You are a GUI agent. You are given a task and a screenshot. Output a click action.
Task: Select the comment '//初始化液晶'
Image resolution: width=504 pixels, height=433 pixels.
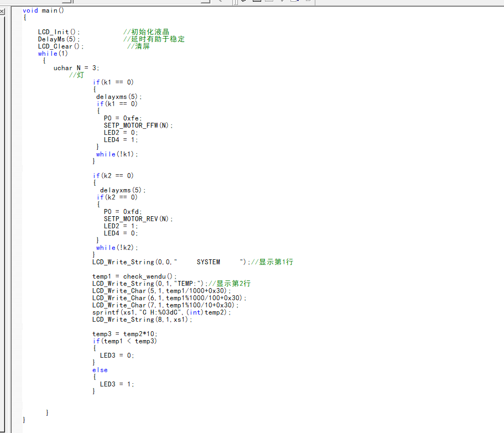pyautogui.click(x=146, y=32)
